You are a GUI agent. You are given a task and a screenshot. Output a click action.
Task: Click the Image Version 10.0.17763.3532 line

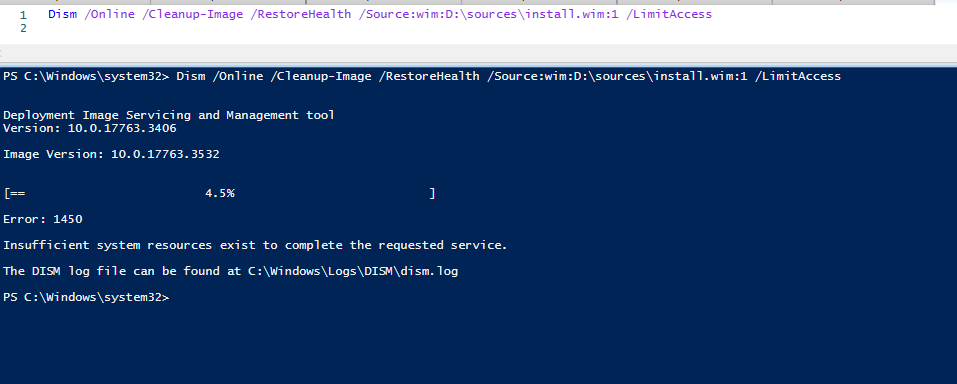[111, 154]
